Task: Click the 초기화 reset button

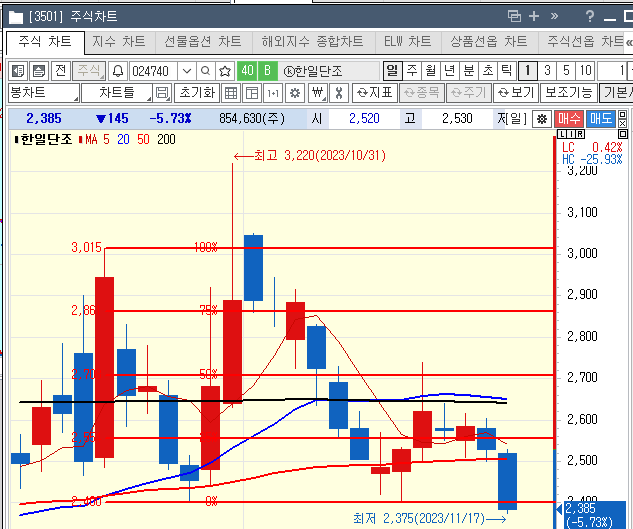Action: click(x=197, y=93)
